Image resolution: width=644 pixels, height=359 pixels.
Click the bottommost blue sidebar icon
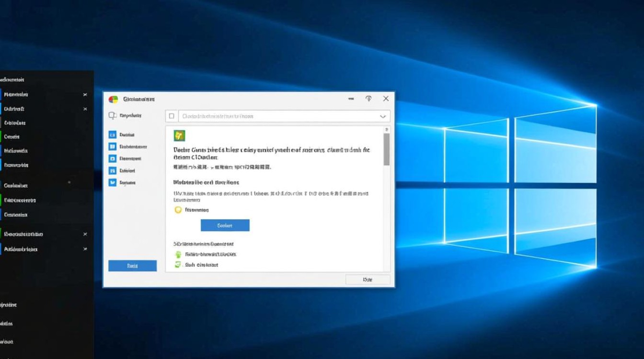click(x=114, y=182)
